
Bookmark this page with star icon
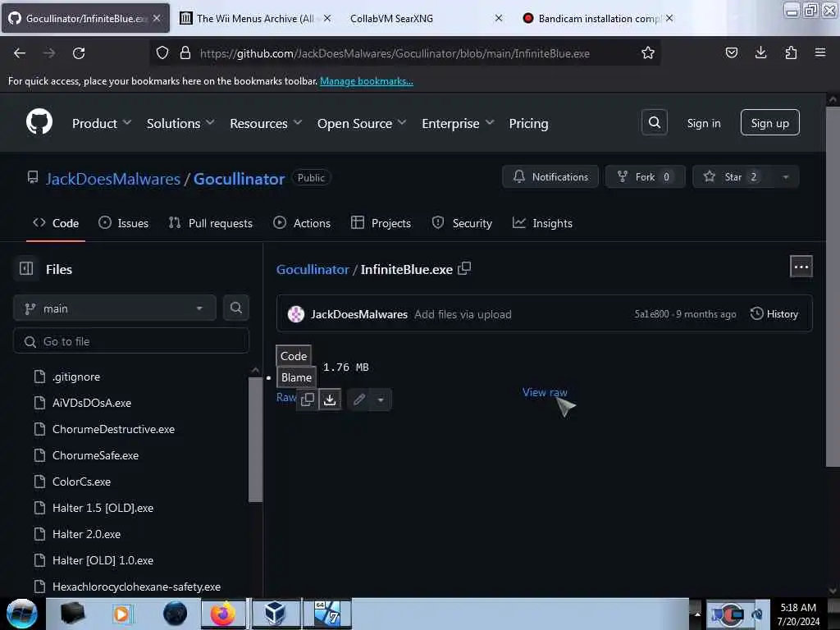648,53
